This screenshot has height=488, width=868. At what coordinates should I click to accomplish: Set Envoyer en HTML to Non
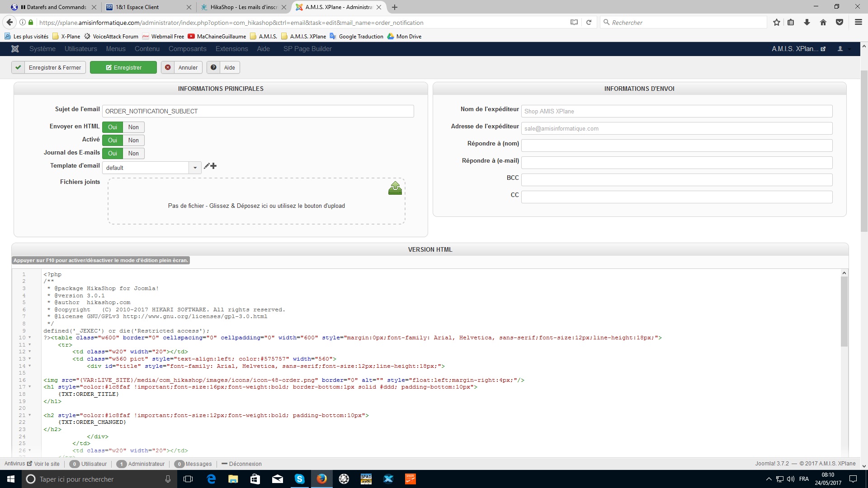pyautogui.click(x=133, y=127)
